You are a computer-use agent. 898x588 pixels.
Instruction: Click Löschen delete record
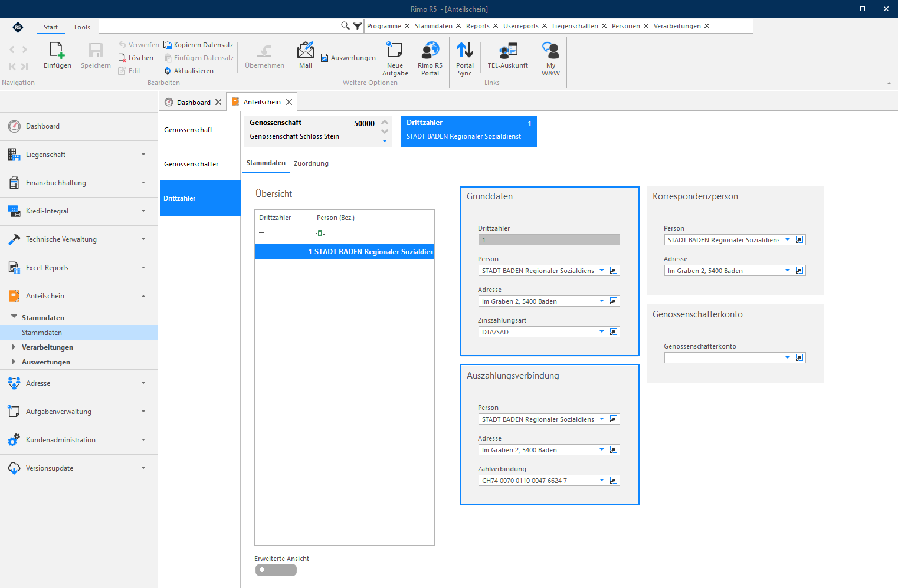(x=136, y=58)
